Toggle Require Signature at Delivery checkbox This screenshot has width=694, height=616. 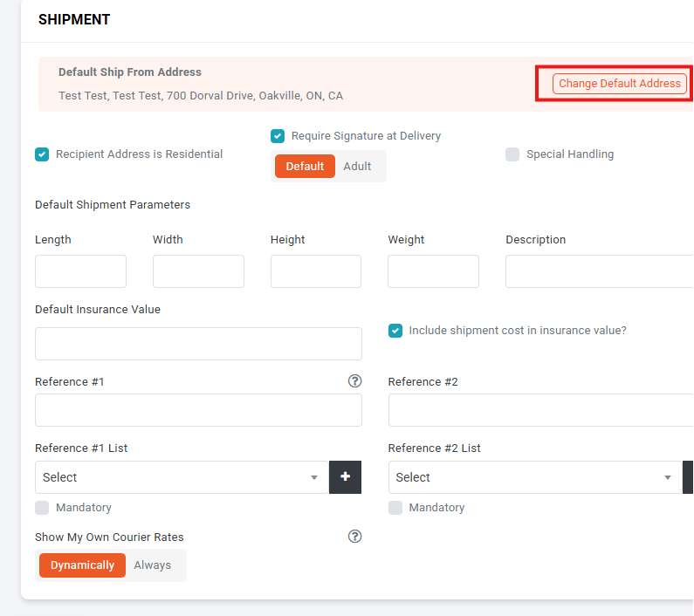tap(278, 136)
